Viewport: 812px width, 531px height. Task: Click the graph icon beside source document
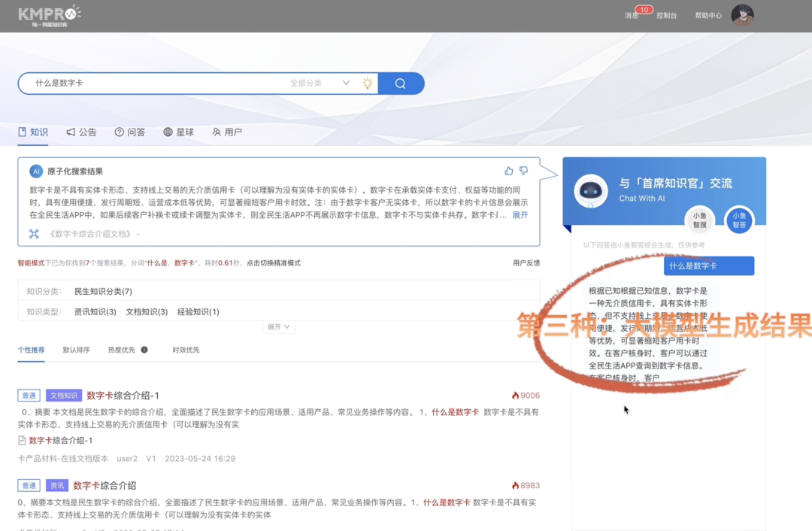[34, 234]
